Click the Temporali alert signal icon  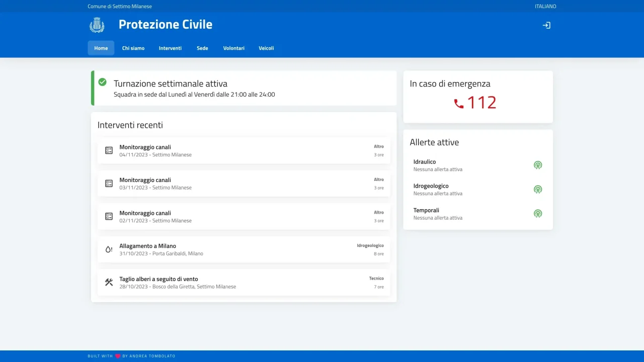coord(538,213)
